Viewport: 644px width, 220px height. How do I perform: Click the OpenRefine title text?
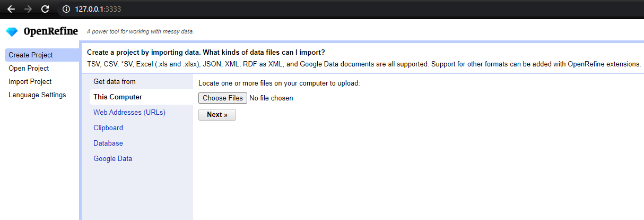tap(51, 31)
